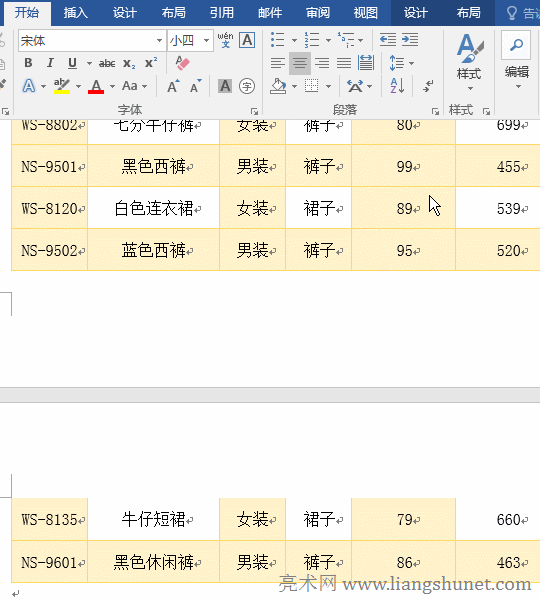Click the 黑色休闲裤 cell

click(x=153, y=562)
